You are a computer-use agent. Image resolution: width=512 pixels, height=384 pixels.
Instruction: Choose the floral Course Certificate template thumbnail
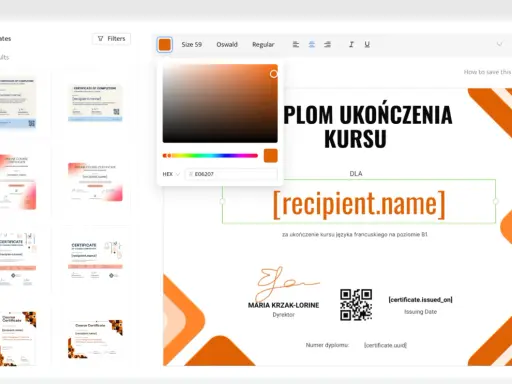tap(95, 339)
